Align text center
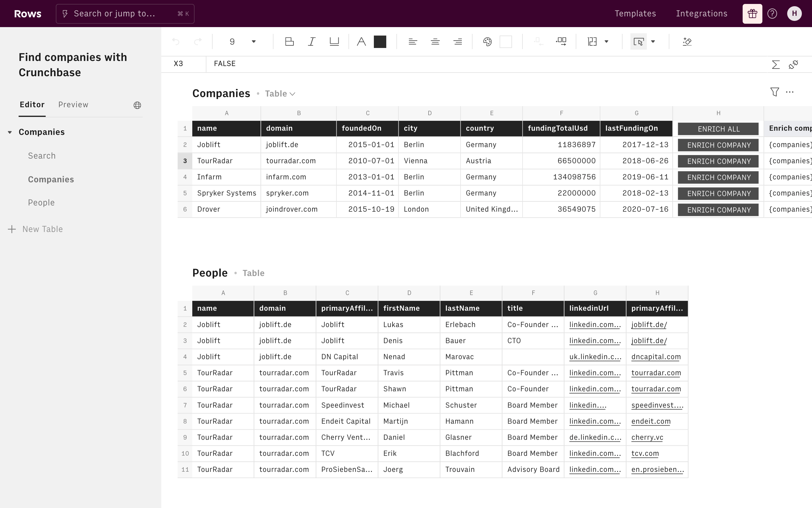Viewport: 812px width, 508px height. [435, 42]
